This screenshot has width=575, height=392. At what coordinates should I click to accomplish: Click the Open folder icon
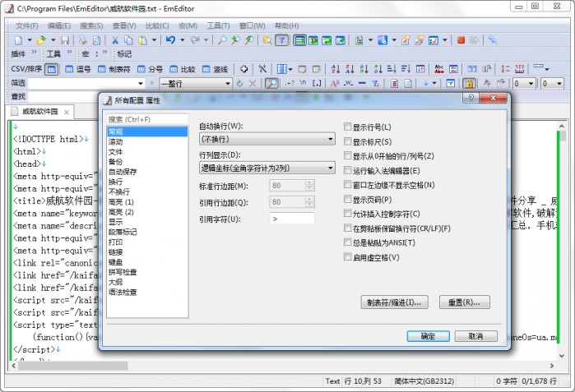point(41,40)
